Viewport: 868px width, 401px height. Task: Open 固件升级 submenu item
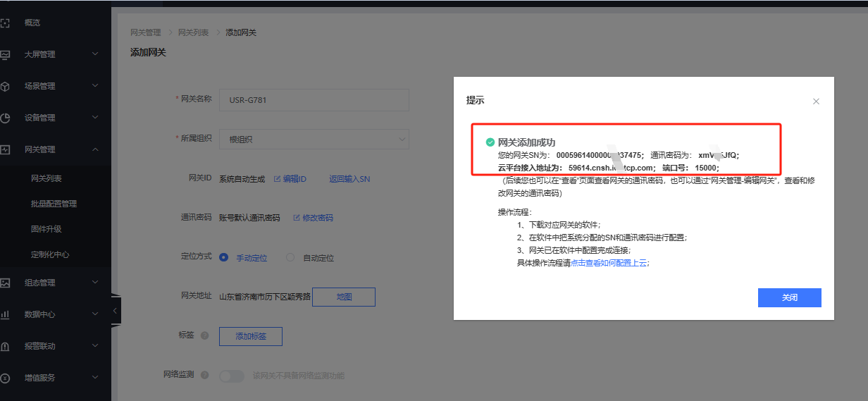(x=46, y=229)
